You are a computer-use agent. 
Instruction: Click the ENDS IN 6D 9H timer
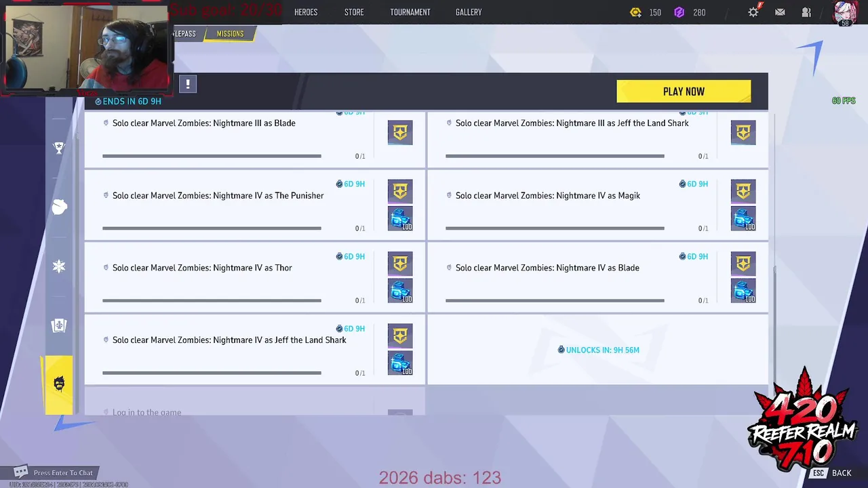tap(127, 102)
